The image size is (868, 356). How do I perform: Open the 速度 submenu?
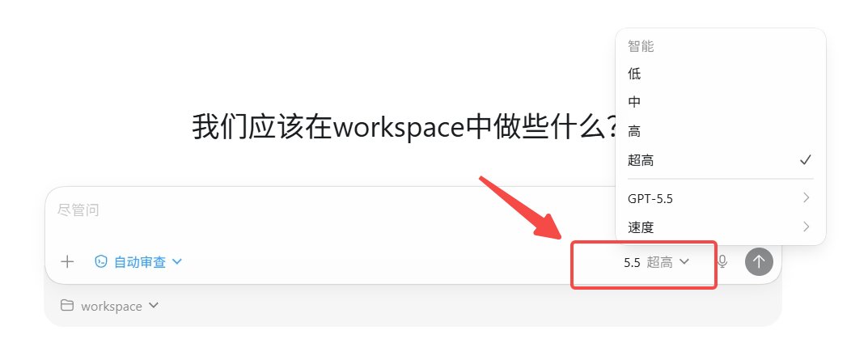click(x=720, y=227)
